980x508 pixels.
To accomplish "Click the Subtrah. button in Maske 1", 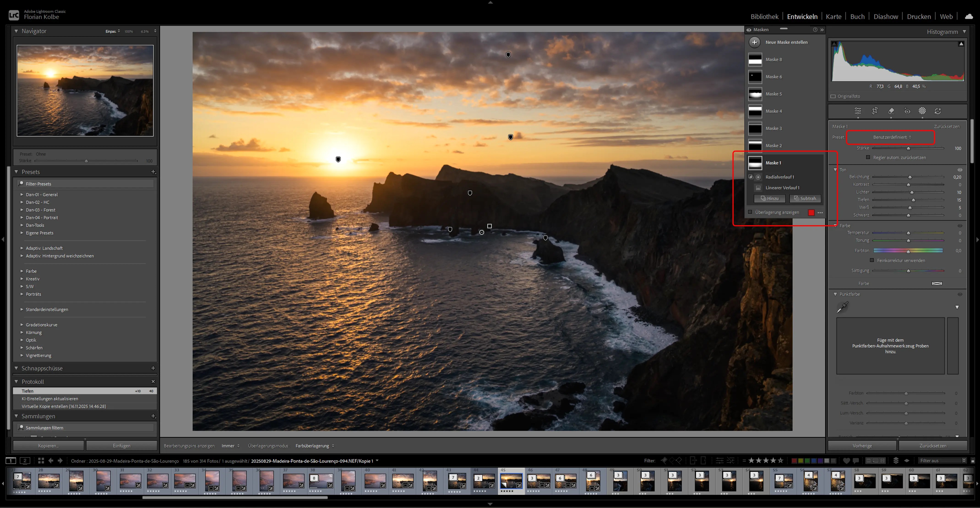I will pos(805,198).
